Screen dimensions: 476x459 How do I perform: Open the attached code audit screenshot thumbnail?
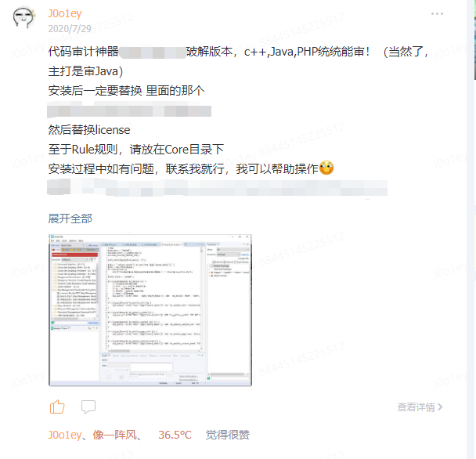(150, 310)
